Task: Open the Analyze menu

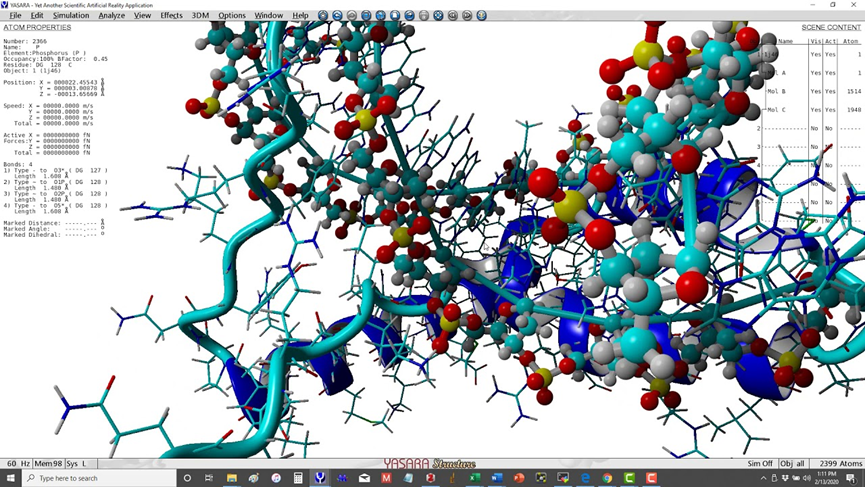Action: 111,15
